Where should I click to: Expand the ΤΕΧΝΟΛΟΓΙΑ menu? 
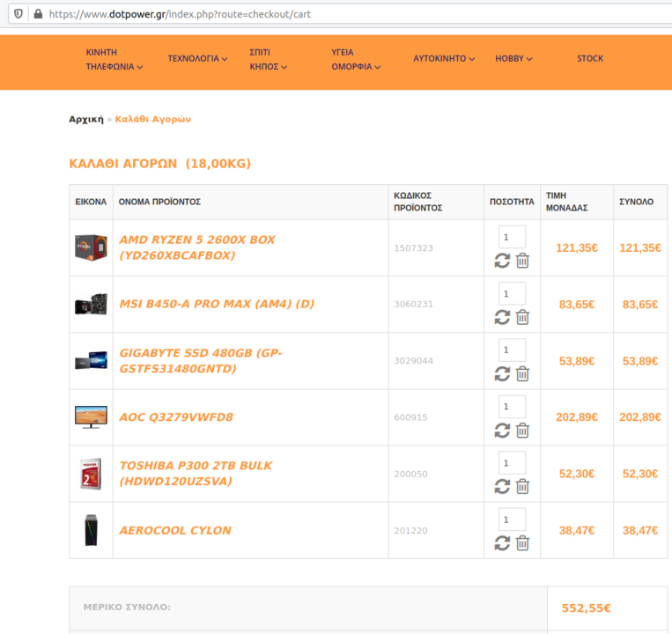click(x=197, y=59)
